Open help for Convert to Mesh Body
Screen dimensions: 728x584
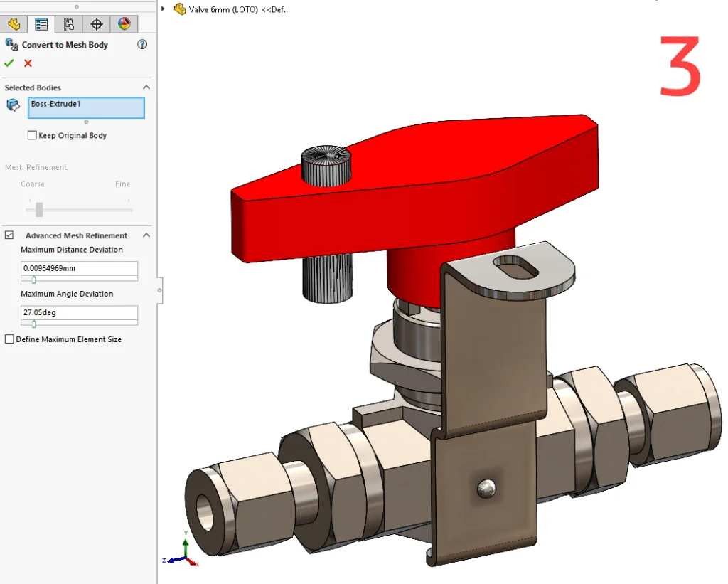(x=142, y=44)
